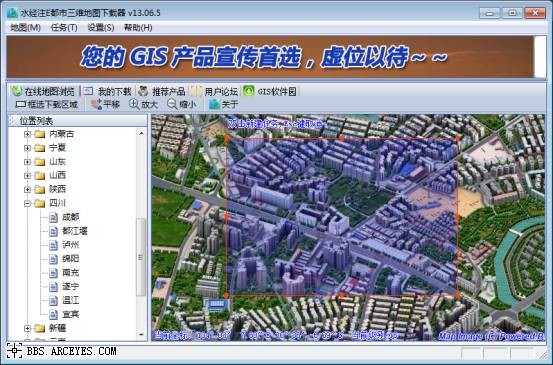This screenshot has height=365, width=553.
Task: Select the 框选下载区域 selection tool
Action: click(x=47, y=104)
